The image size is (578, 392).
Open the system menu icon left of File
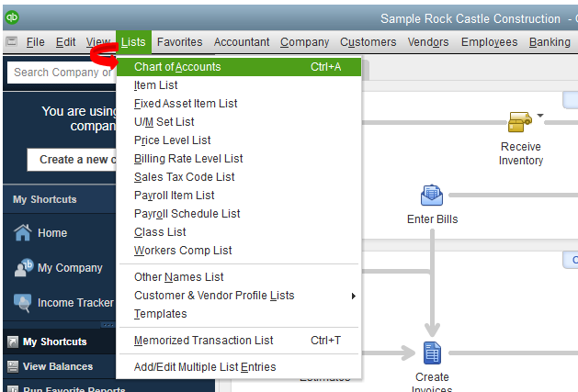[12, 41]
